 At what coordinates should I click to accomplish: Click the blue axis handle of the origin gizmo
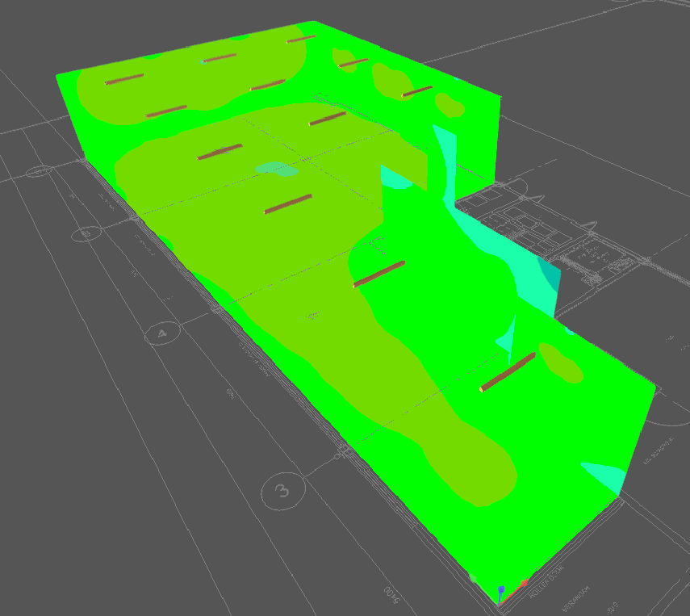pyautogui.click(x=501, y=589)
